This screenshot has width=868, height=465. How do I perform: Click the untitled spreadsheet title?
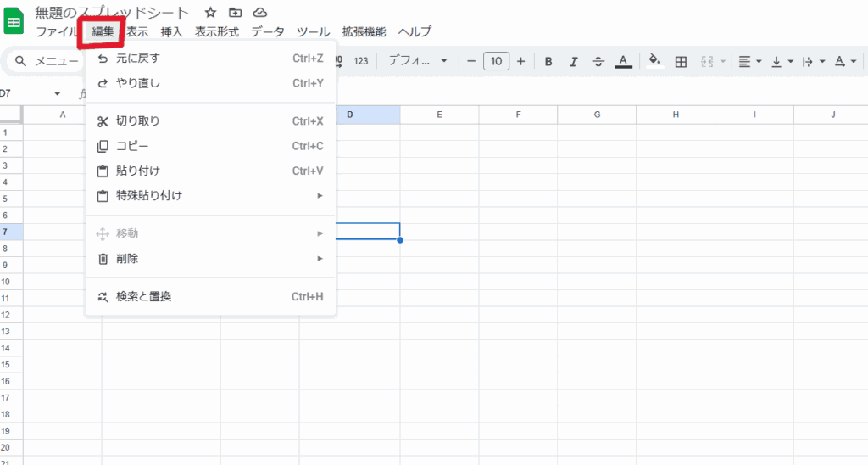112,13
